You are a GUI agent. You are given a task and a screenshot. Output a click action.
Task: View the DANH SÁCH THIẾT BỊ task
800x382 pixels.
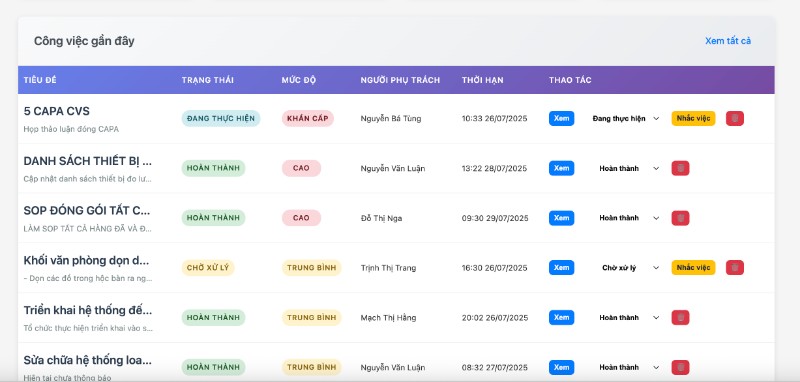coord(561,168)
